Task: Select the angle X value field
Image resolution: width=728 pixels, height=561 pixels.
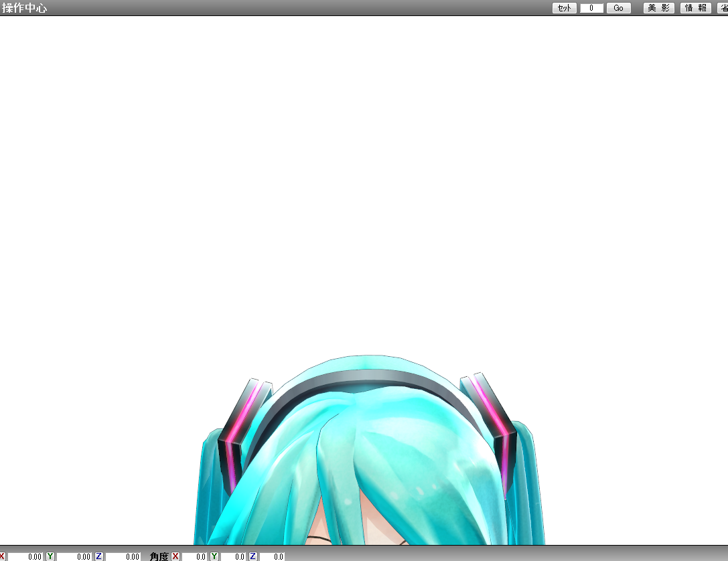Action: click(194, 556)
